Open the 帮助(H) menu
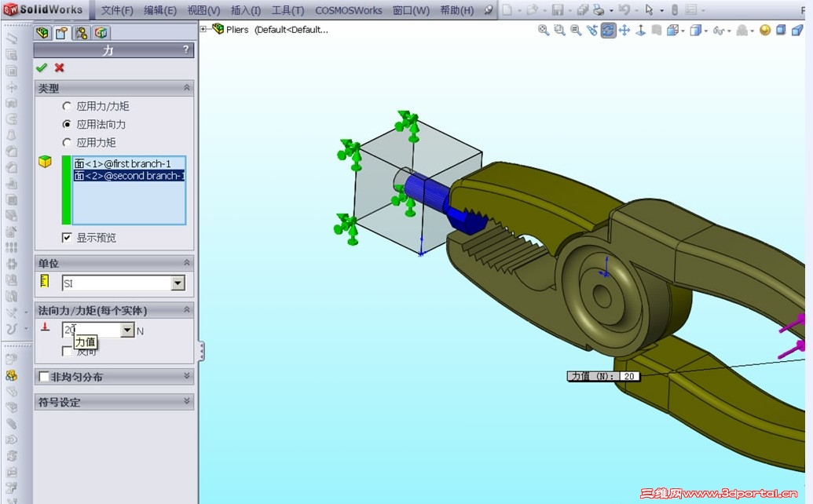Screen dimensions: 813x504 [x=457, y=10]
